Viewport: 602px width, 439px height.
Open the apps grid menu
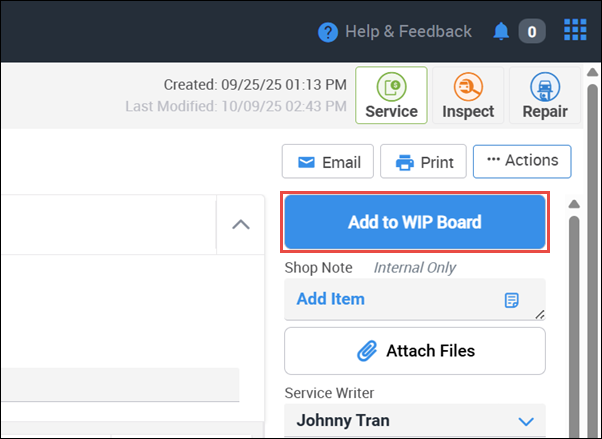pos(575,31)
